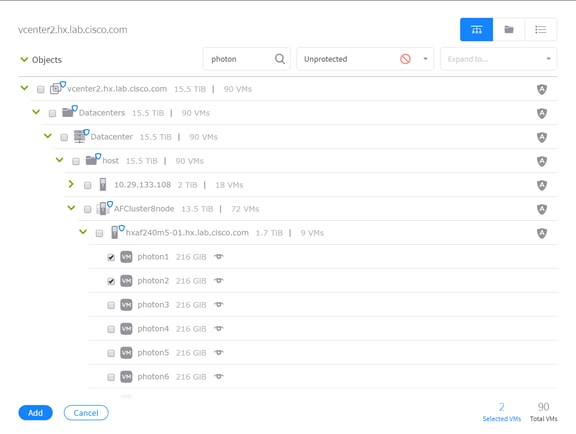
Task: Switch to the hierarchy tree view
Action: click(476, 29)
